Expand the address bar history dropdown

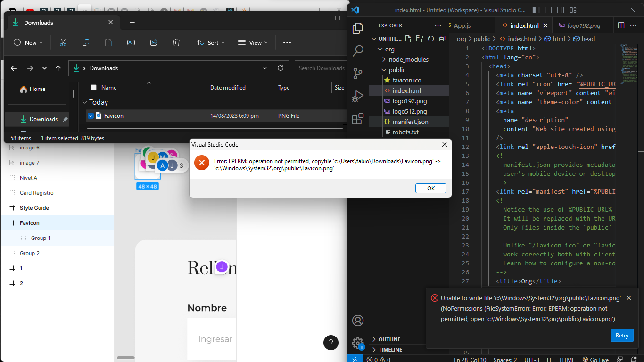(265, 68)
